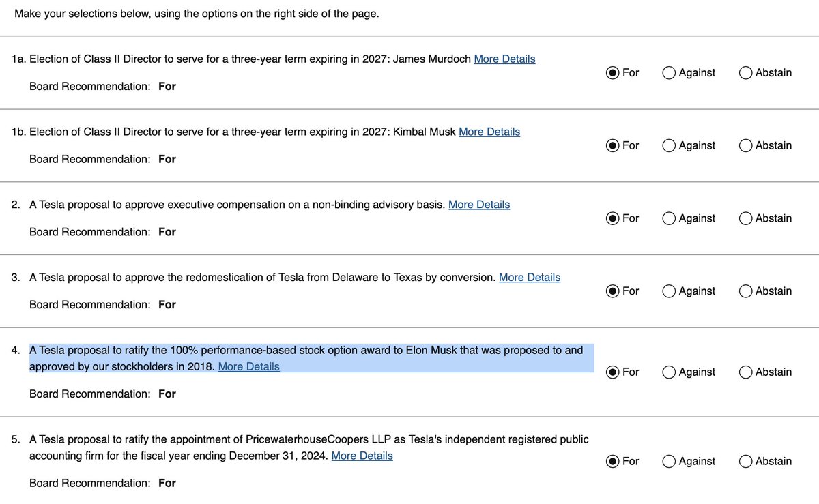Open More Details for James Murdoch election
Viewport: 819px width, 504px height.
pos(504,59)
